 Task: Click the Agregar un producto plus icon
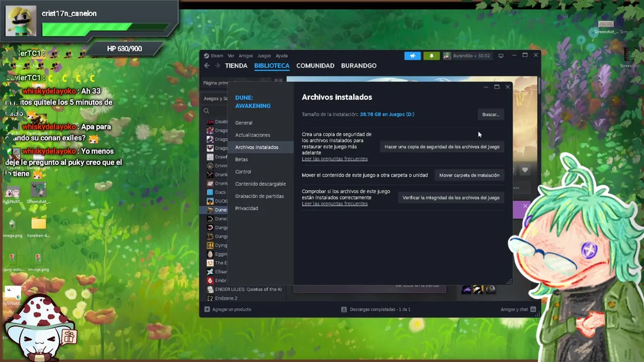click(x=207, y=310)
